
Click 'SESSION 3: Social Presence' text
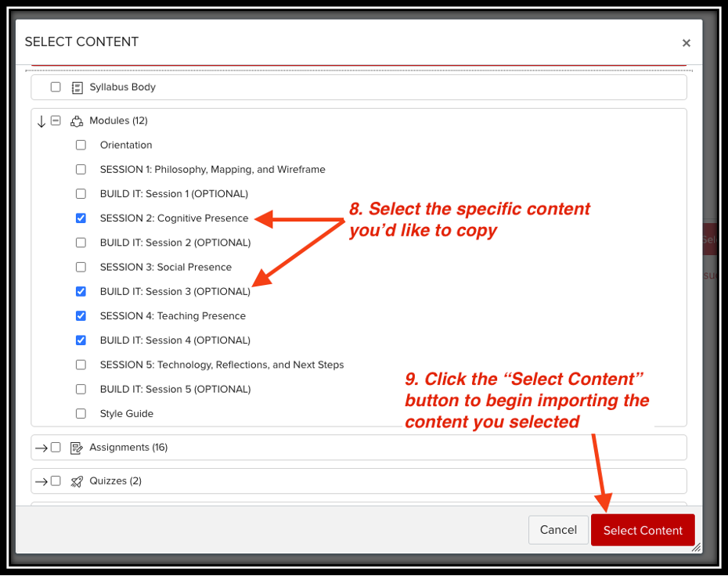pos(166,267)
